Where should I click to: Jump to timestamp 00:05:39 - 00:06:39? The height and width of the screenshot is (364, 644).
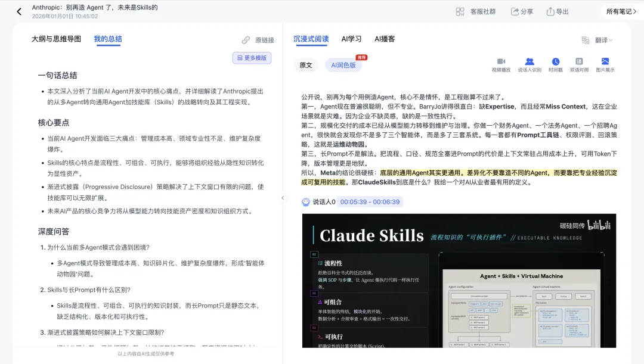coord(370,202)
